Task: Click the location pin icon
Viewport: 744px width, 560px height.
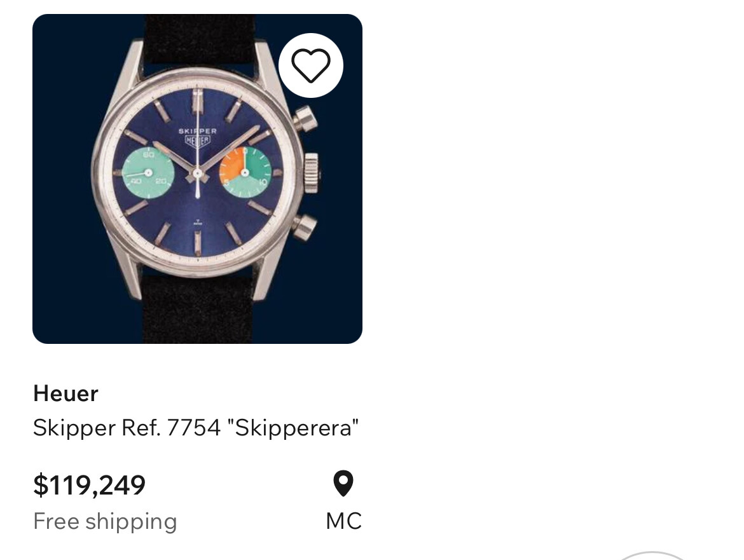Action: click(x=343, y=484)
